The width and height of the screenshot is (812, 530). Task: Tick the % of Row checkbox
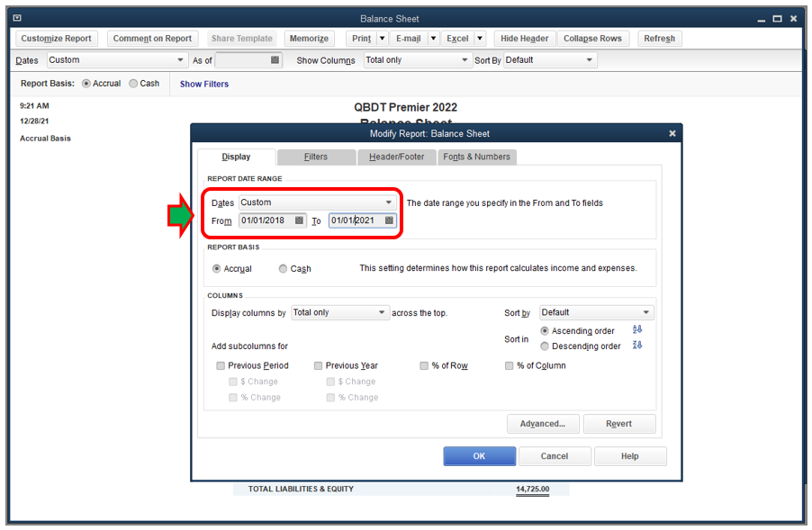point(424,366)
